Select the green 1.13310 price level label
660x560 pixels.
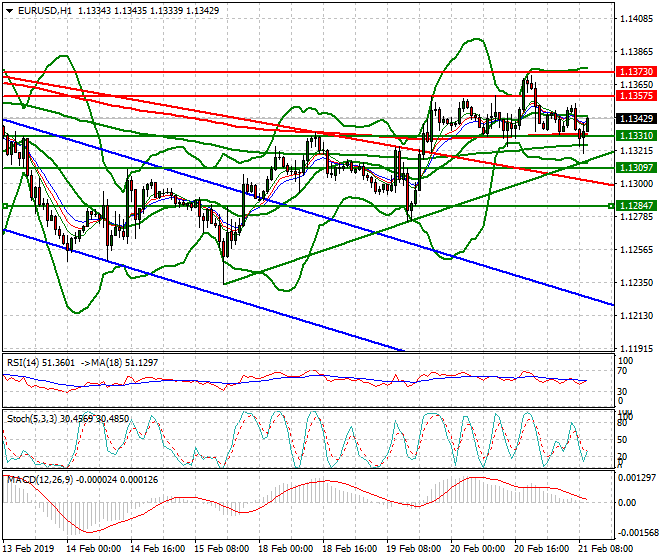coord(636,136)
